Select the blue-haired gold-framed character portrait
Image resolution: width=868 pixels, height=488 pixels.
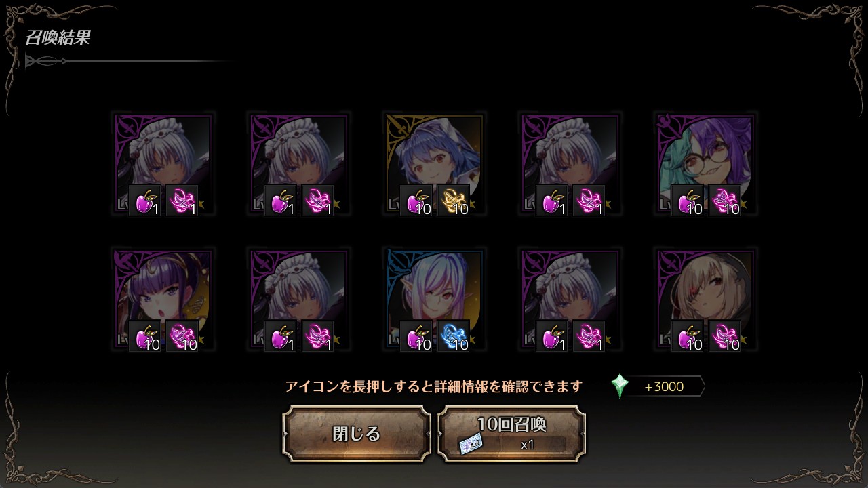click(x=434, y=164)
